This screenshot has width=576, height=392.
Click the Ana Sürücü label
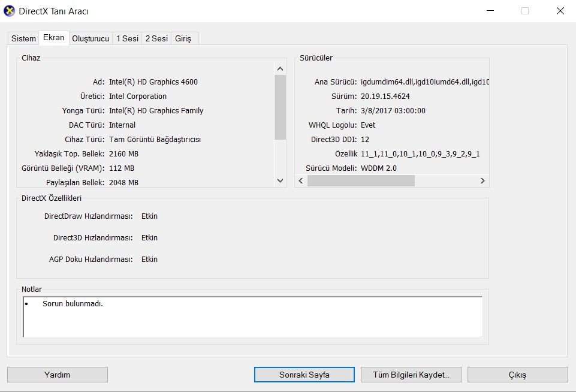(336, 82)
